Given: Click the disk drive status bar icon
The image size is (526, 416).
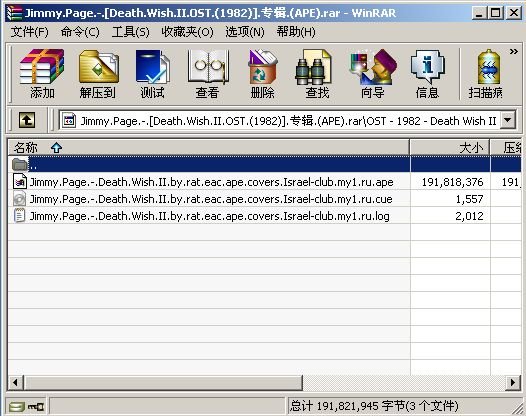Looking at the screenshot, I should [16, 407].
